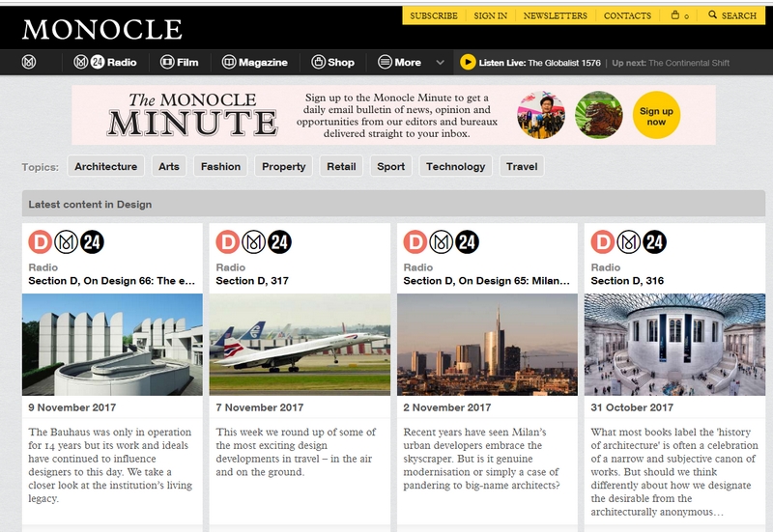Open the Magazine section
Image resolution: width=773 pixels, height=532 pixels.
coord(254,62)
